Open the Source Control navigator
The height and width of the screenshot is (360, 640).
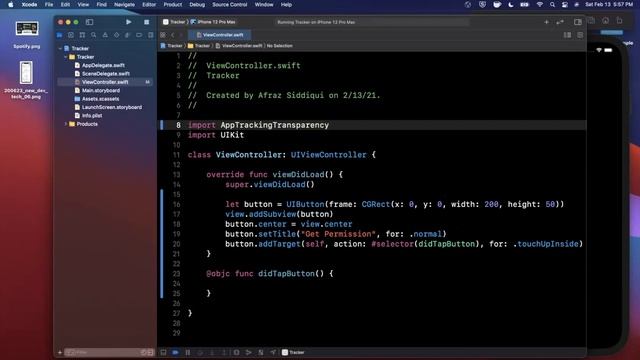[x=71, y=35]
